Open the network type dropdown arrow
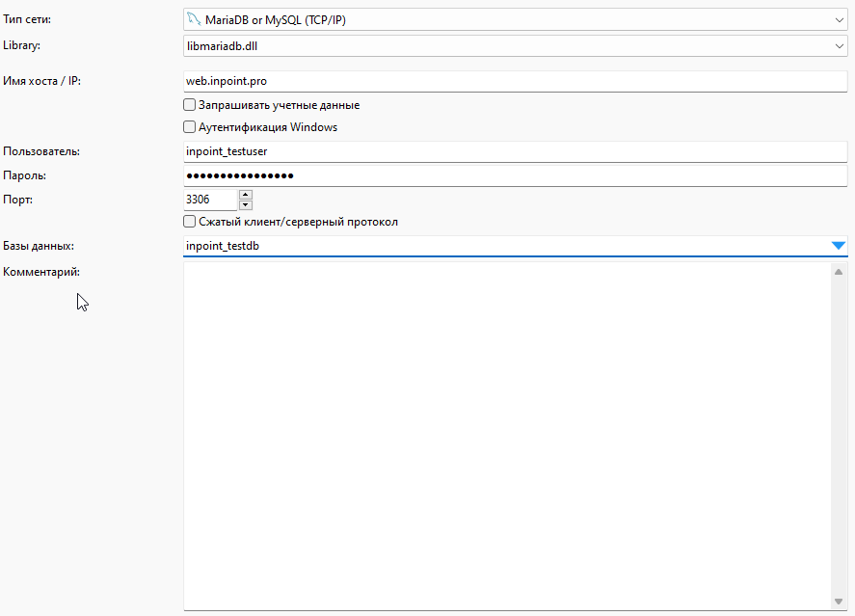 coord(839,19)
